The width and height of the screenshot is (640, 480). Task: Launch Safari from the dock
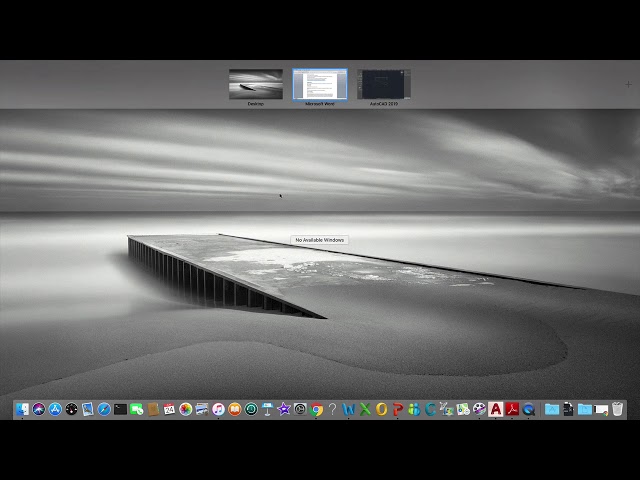click(104, 409)
